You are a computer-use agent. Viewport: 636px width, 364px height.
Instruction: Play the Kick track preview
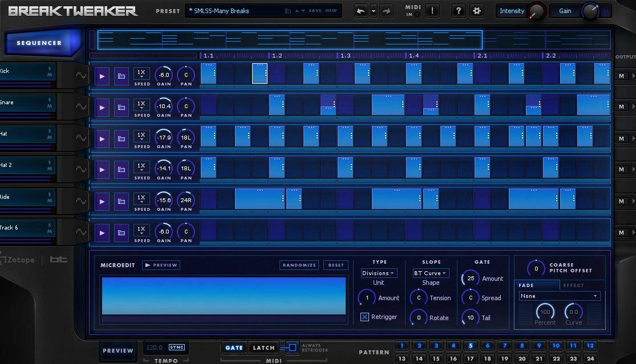(102, 76)
